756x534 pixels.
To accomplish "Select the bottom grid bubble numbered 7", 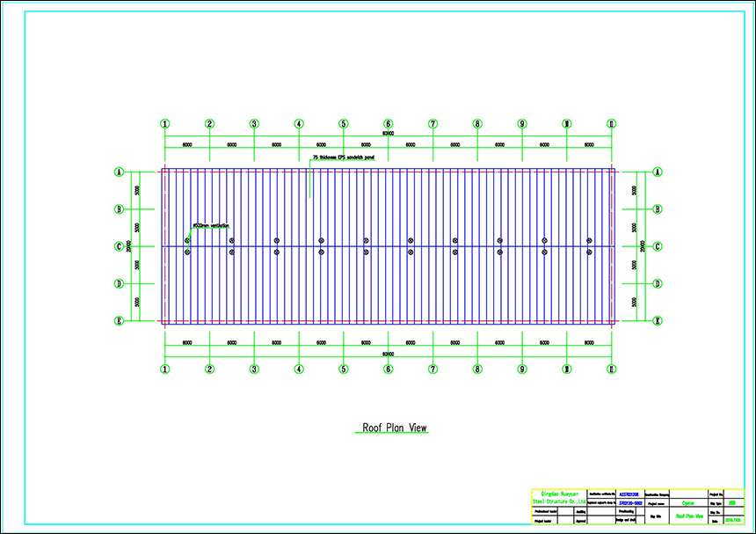I will [433, 369].
